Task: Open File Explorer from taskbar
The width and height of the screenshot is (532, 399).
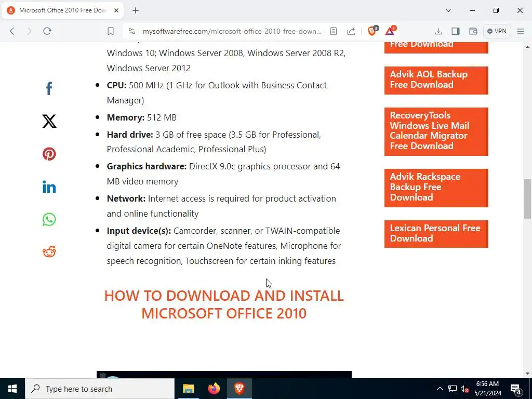Action: click(x=188, y=389)
